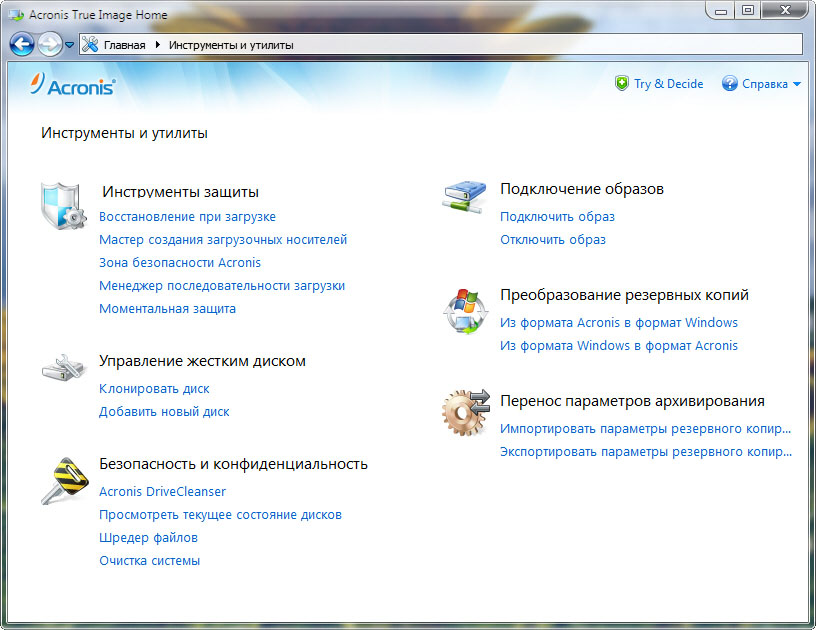Image resolution: width=816 pixels, height=630 pixels.
Task: Click Подключить образ link
Action: coord(557,216)
